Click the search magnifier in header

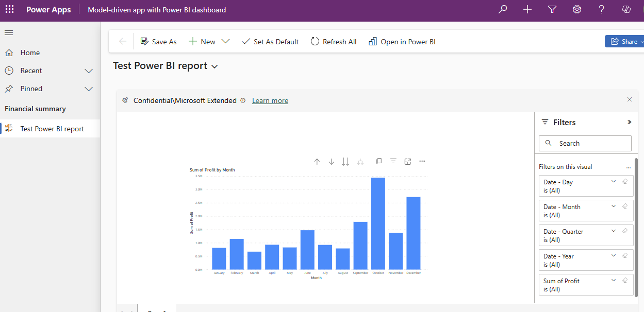(x=503, y=10)
